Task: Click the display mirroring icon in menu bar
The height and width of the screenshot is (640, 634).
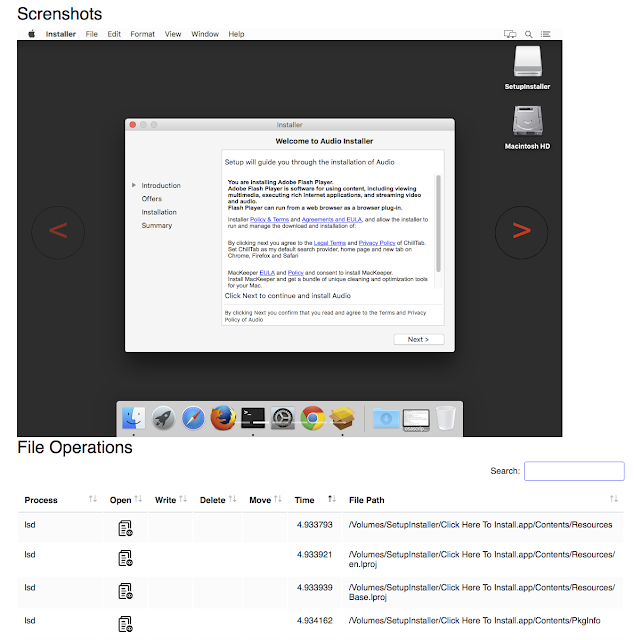Action: (x=510, y=34)
